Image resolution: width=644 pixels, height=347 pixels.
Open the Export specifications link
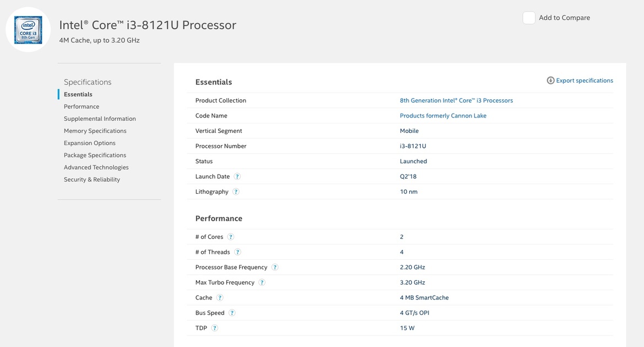[585, 81]
